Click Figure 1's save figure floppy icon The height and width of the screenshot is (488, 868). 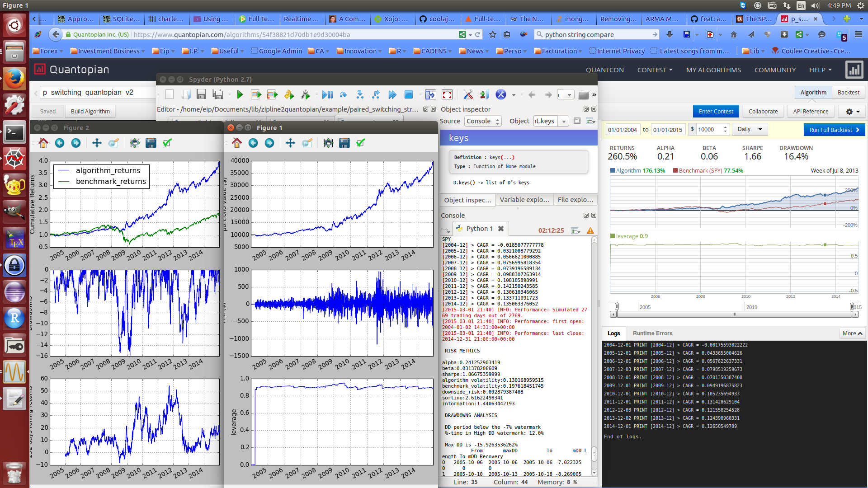[344, 143]
